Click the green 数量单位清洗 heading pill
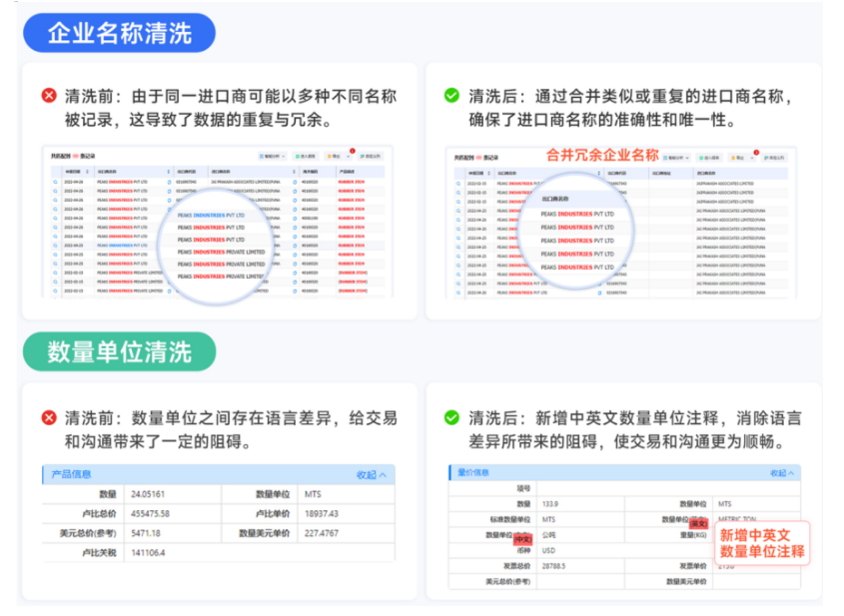 [119, 351]
